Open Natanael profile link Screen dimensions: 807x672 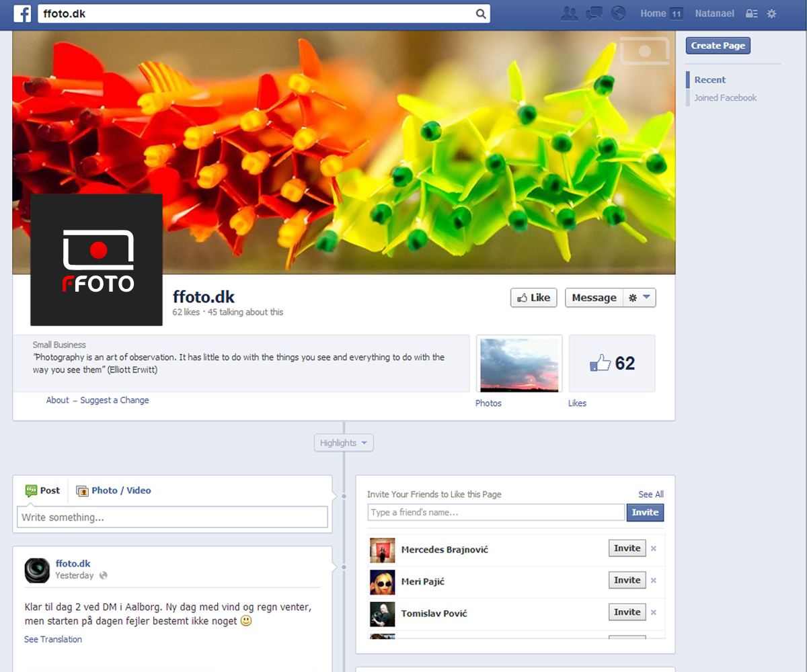[714, 13]
